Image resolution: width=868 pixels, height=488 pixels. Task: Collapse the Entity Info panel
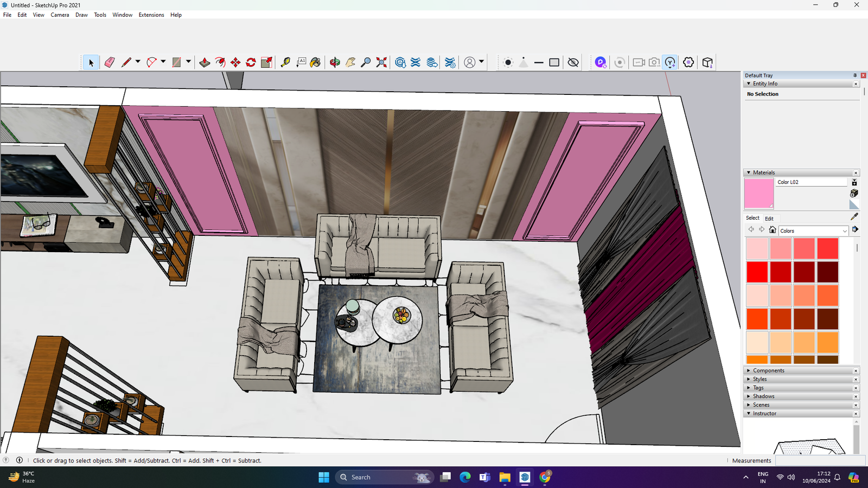(x=749, y=84)
